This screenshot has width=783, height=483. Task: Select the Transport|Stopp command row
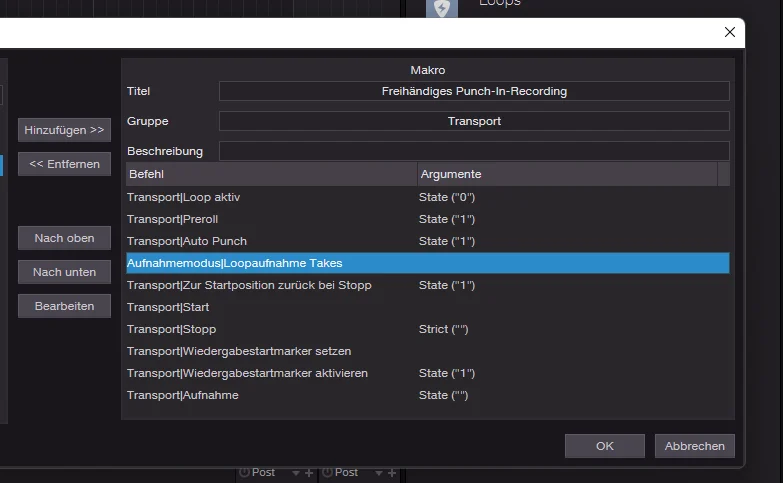(x=427, y=329)
